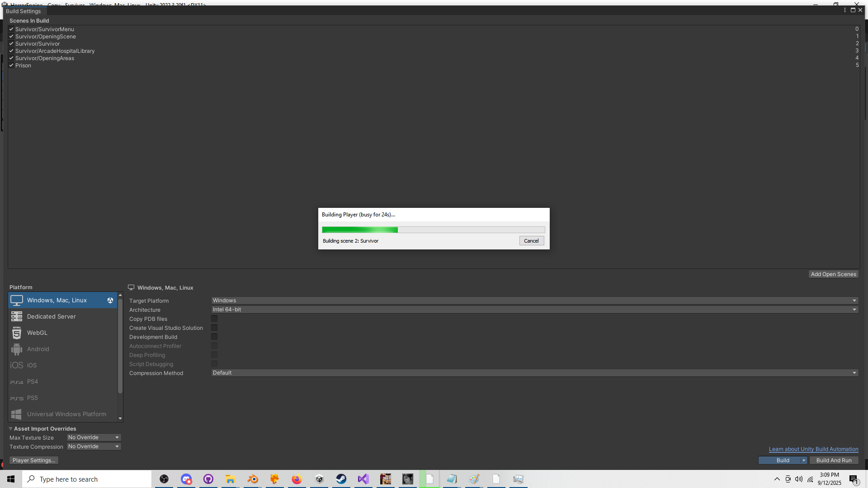Screen dimensions: 868x488
Task: Open OBS Studio from taskbar
Action: click(x=164, y=479)
